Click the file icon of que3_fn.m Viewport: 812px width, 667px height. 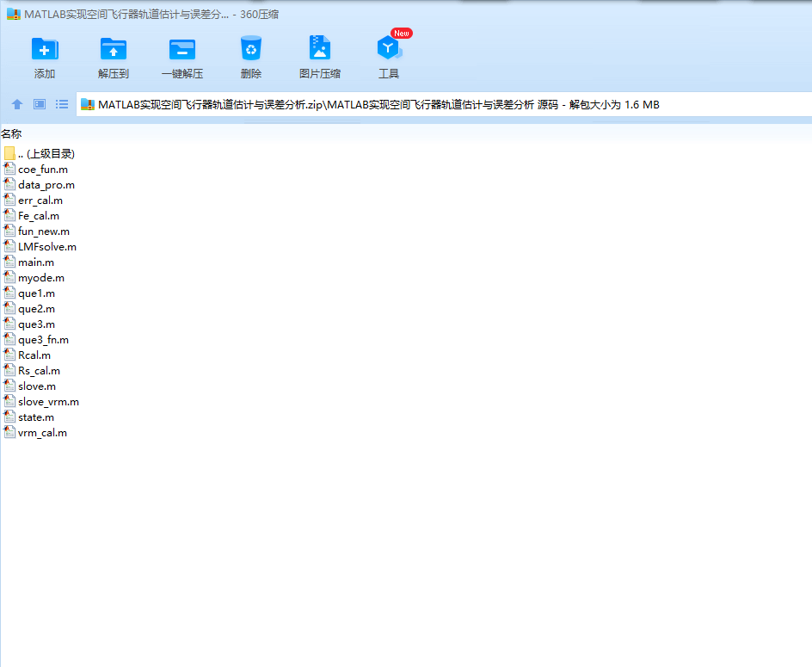tap(9, 339)
